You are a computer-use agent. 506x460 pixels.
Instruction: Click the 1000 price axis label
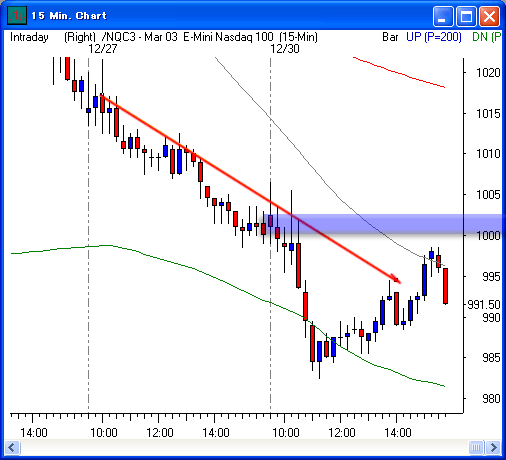[x=488, y=235]
